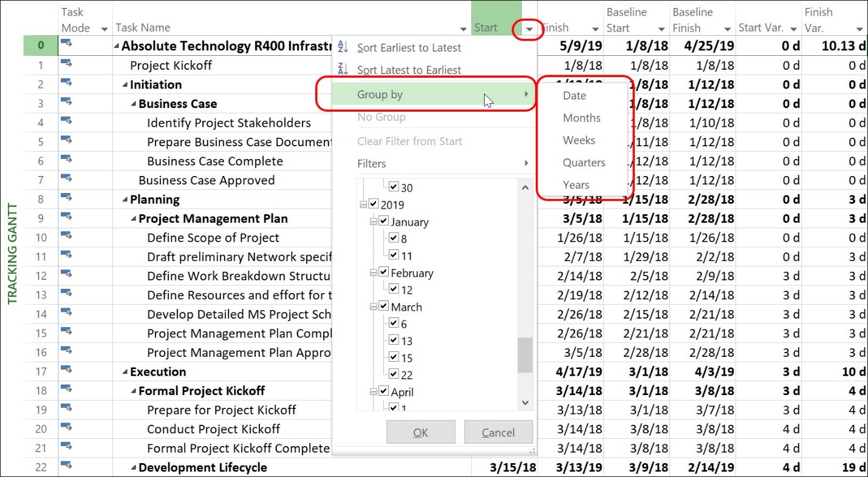This screenshot has height=477, width=868.
Task: Uncheck day 22 under March
Action: click(393, 374)
